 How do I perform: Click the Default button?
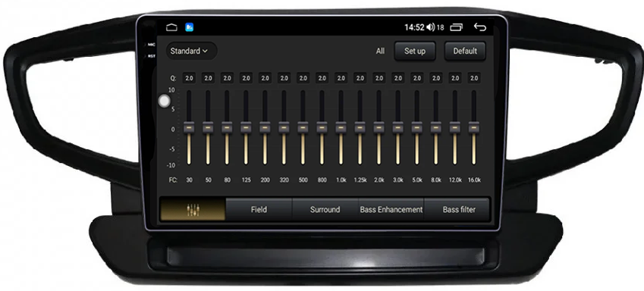(x=465, y=51)
